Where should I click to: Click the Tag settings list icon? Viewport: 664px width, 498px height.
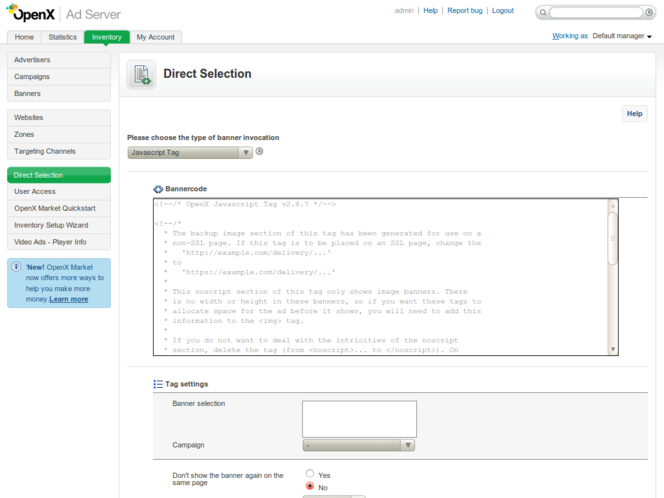158,384
